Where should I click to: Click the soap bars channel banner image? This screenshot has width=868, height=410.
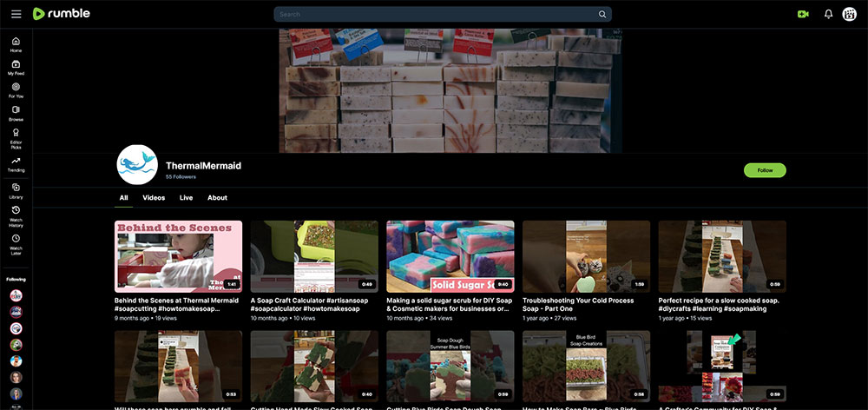click(x=450, y=91)
